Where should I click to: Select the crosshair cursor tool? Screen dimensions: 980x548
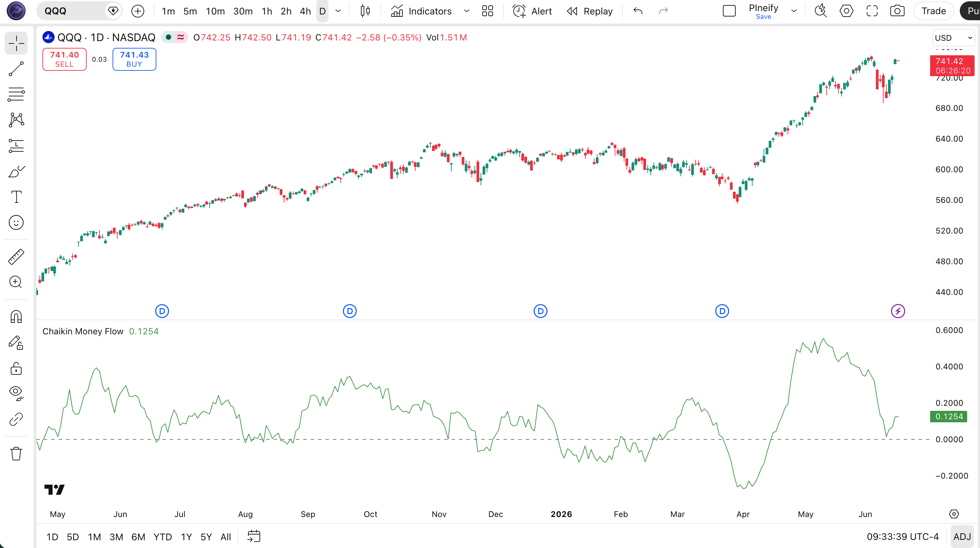click(x=16, y=43)
